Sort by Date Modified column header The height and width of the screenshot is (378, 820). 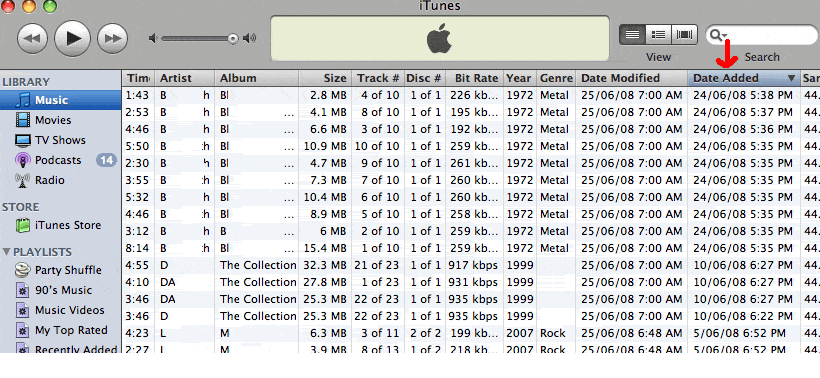coord(632,78)
